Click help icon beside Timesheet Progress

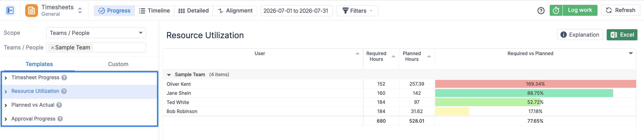click(64, 78)
